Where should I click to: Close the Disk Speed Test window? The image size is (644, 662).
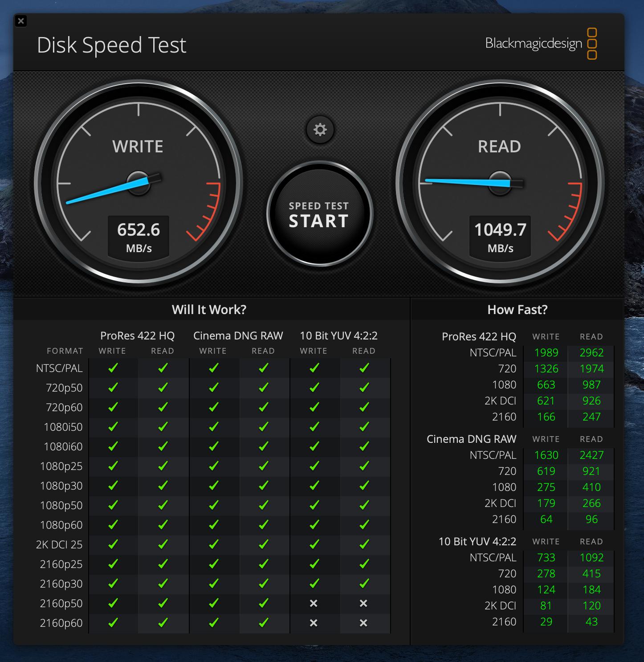coord(21,21)
